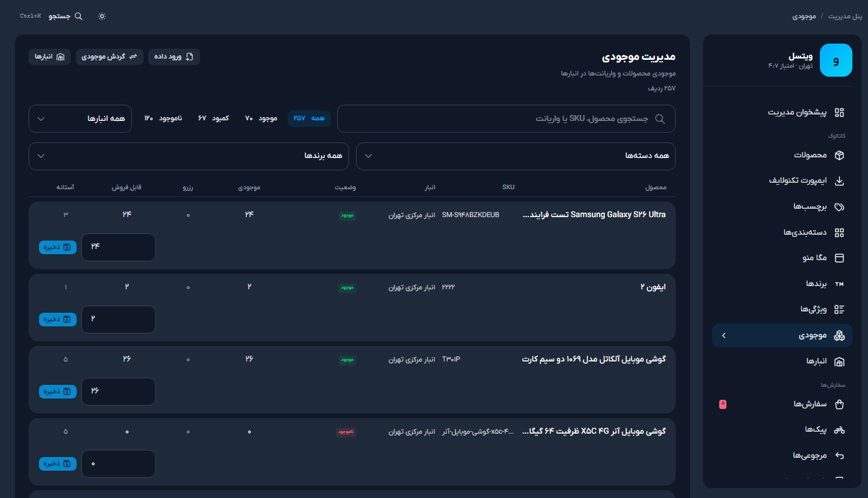Click the quantity field for Samsung Galaxy S26
The image size is (868, 498).
click(118, 247)
